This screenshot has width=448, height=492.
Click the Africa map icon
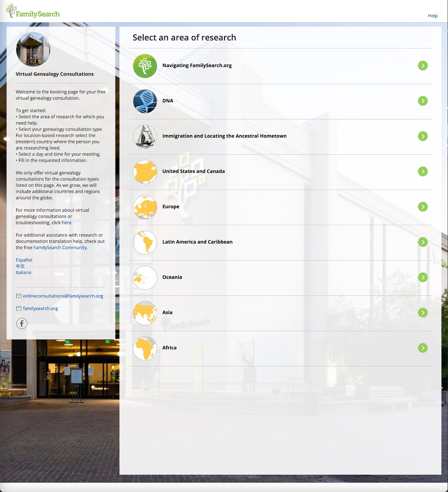coord(145,348)
